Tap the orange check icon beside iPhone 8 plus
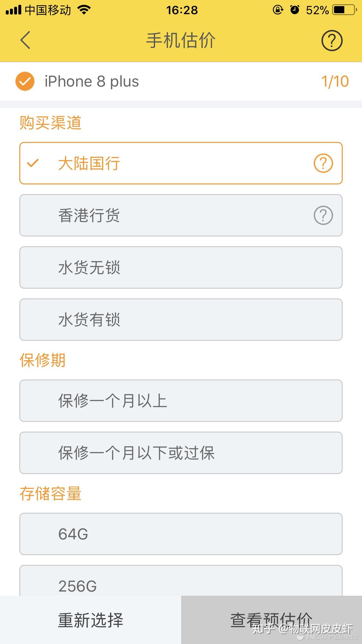Viewport: 362px width, 644px height. tap(25, 81)
